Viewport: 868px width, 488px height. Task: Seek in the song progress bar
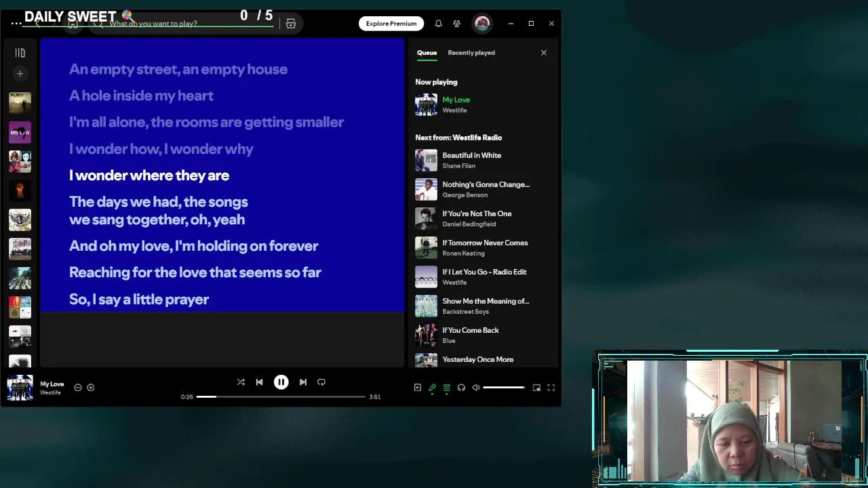(281, 397)
